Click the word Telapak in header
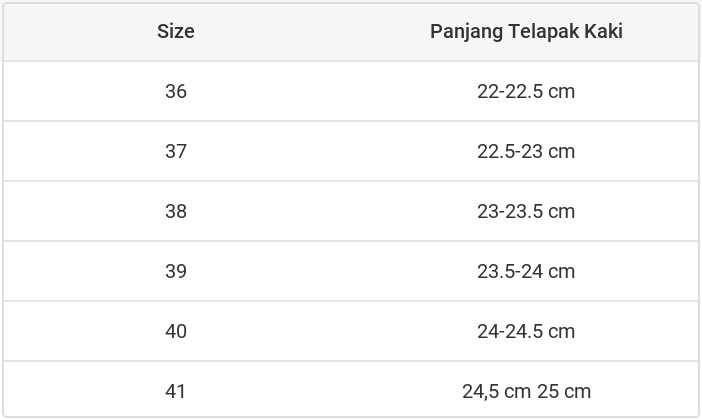The image size is (702, 420). coord(544,32)
